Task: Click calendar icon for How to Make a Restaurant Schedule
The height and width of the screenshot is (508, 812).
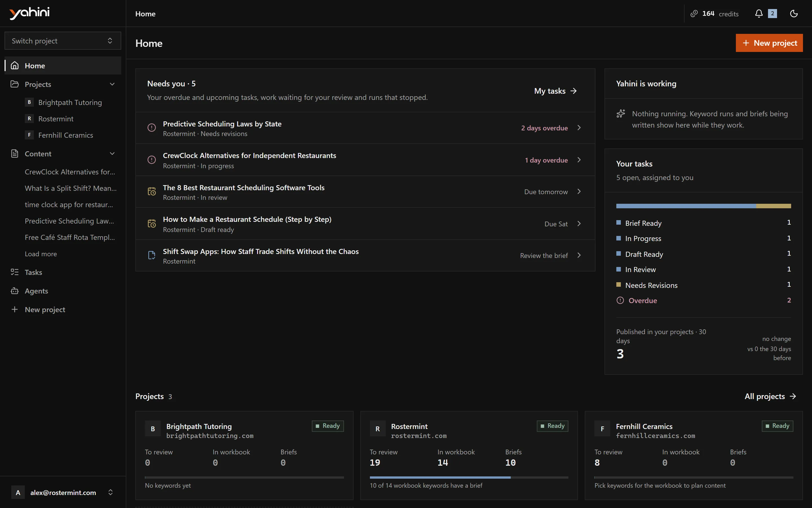Action: [152, 224]
